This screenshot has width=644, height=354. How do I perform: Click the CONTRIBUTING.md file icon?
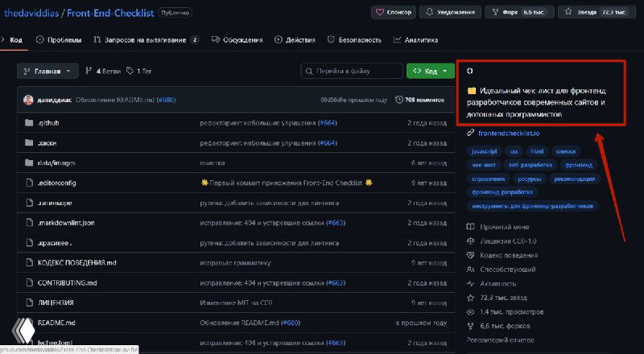pyautogui.click(x=29, y=282)
